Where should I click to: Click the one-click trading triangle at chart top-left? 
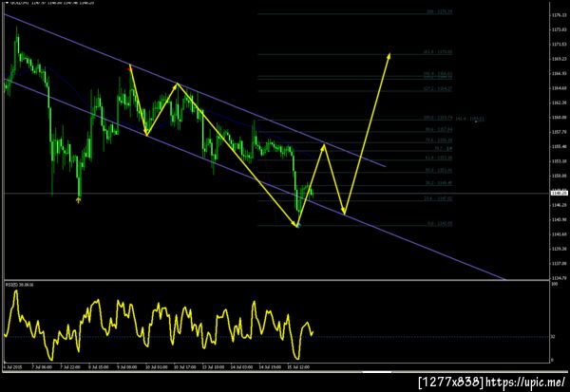point(7,3)
